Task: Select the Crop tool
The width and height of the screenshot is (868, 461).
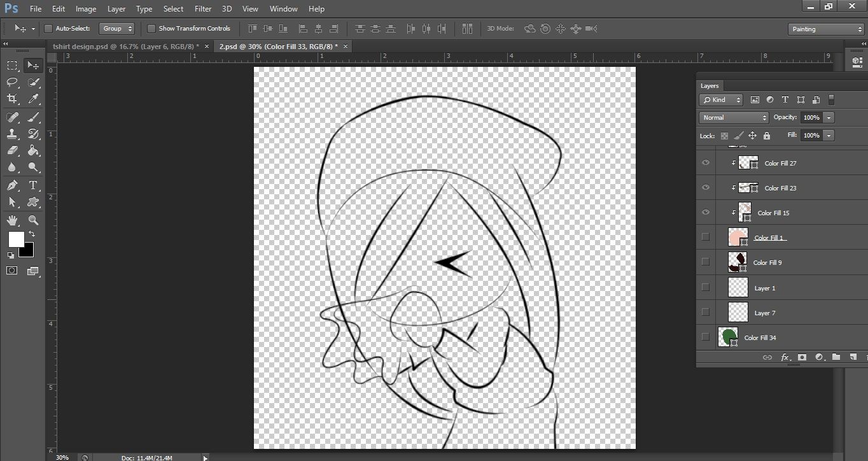Action: point(12,99)
